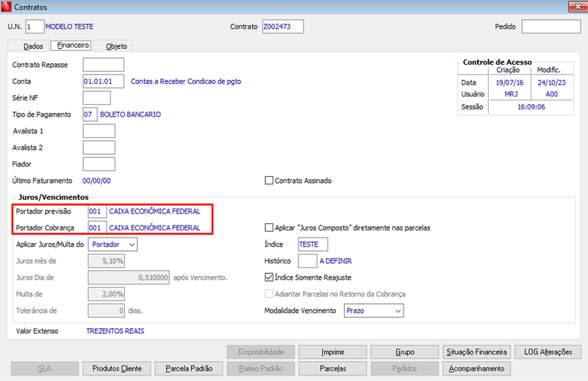The image size is (588, 381).
Task: Click the disabled Disponibilidade button
Action: click(261, 352)
